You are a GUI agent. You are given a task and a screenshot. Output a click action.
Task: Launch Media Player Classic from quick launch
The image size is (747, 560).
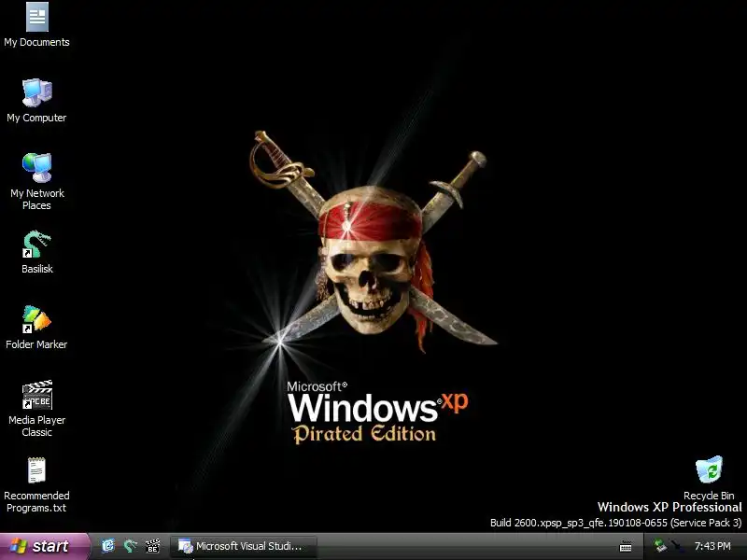(152, 546)
